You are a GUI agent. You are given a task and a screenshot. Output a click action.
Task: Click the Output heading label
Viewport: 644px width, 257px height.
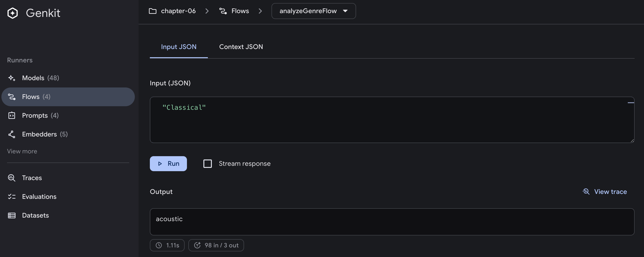161,192
